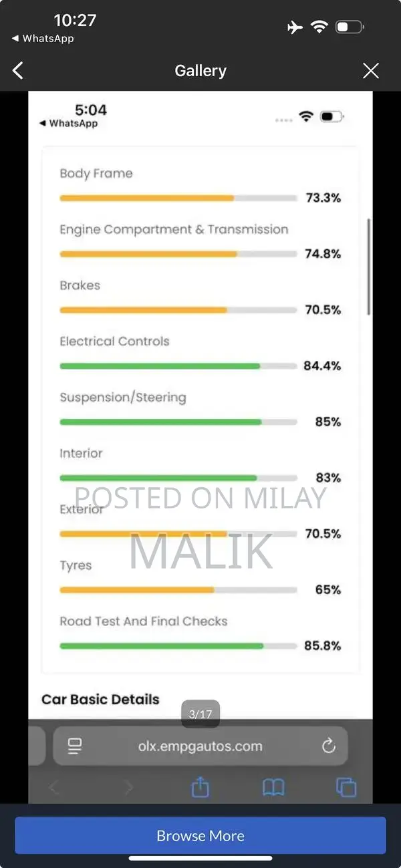Tap the reader format icon in address bar

coord(75,746)
